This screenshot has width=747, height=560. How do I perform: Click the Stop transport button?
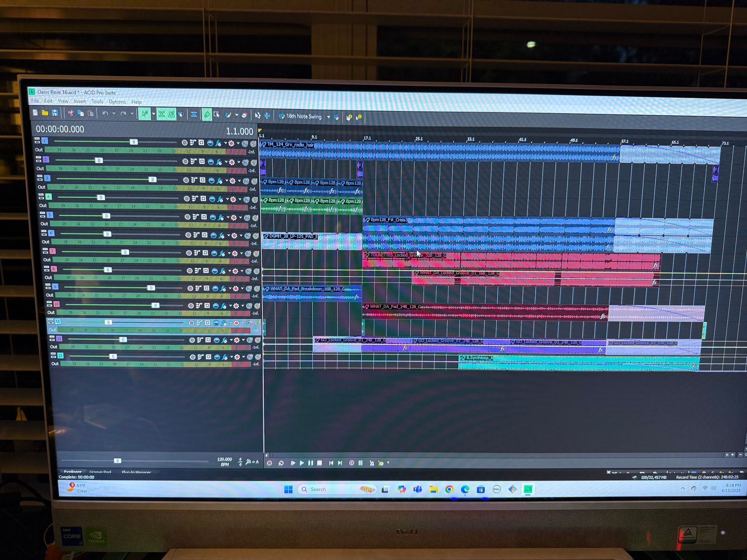point(320,463)
